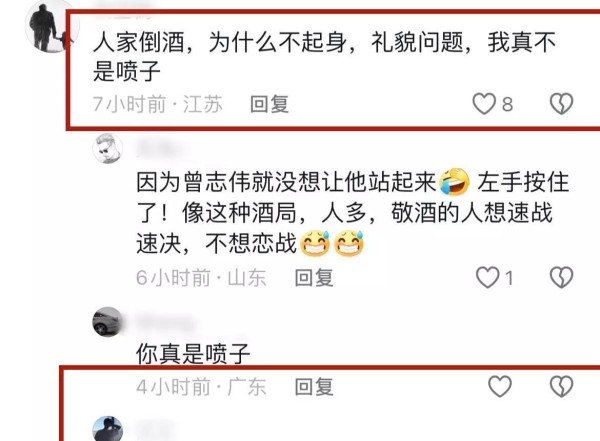
Task: Like the Jiangsu comment with 8 likes
Action: pyautogui.click(x=484, y=104)
